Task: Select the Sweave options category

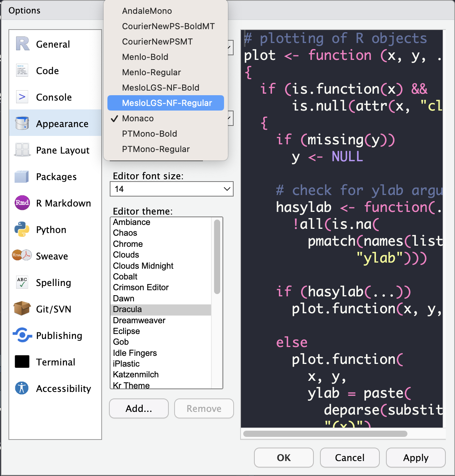Action: (x=52, y=256)
